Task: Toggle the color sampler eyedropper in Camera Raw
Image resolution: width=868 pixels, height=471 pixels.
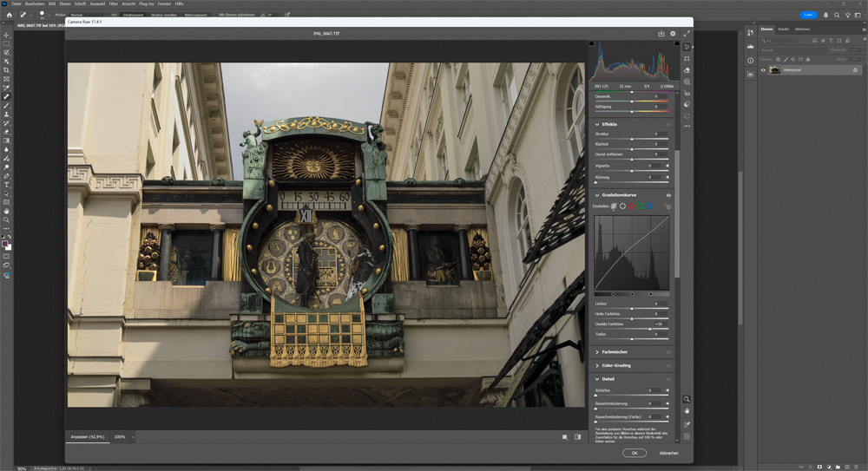Action: pos(687,424)
